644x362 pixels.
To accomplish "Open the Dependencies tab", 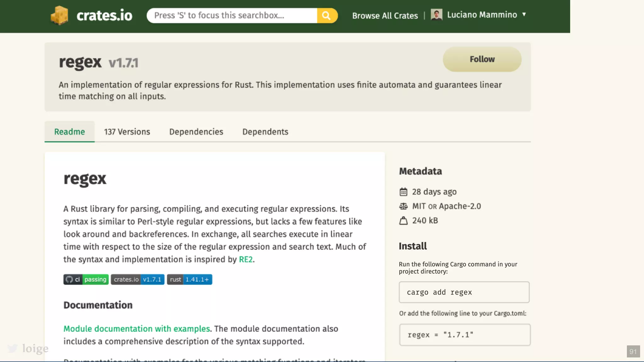I will (196, 132).
